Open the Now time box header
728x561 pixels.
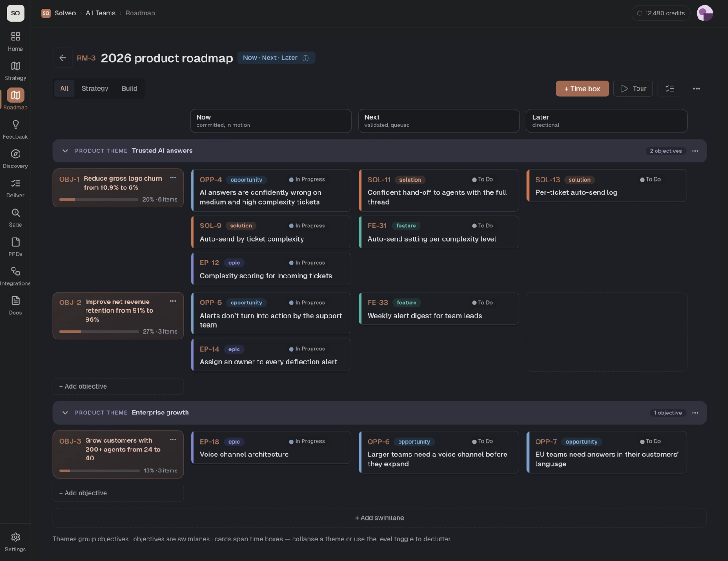(271, 121)
